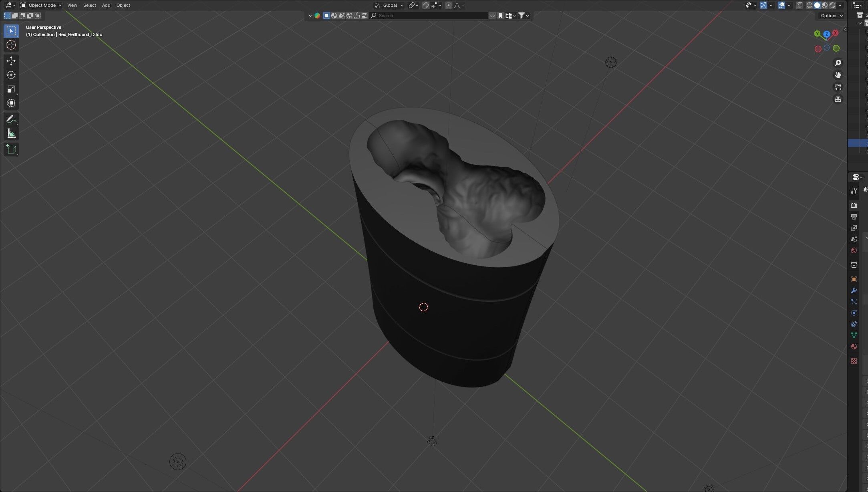
Task: Toggle proportional editing
Action: 449,5
